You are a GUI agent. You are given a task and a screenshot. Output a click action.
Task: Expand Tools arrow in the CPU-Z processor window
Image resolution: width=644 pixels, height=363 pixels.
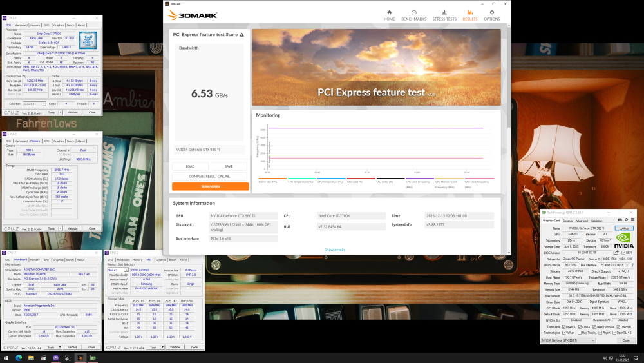(x=61, y=112)
